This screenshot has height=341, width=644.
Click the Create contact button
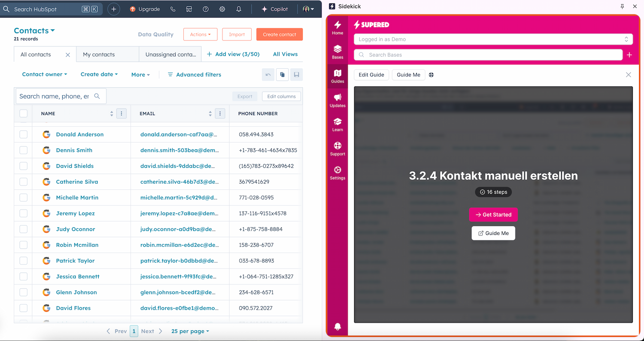click(279, 34)
